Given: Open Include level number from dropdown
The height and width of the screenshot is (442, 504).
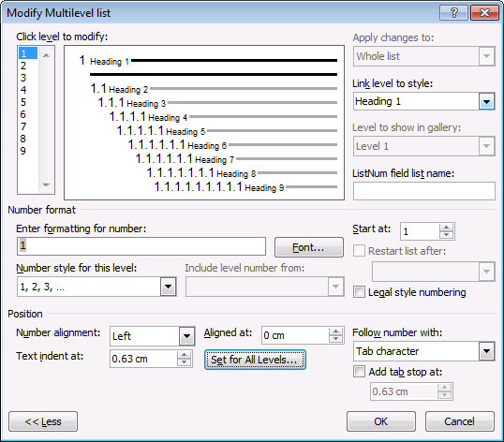Looking at the screenshot, I should pyautogui.click(x=336, y=287).
